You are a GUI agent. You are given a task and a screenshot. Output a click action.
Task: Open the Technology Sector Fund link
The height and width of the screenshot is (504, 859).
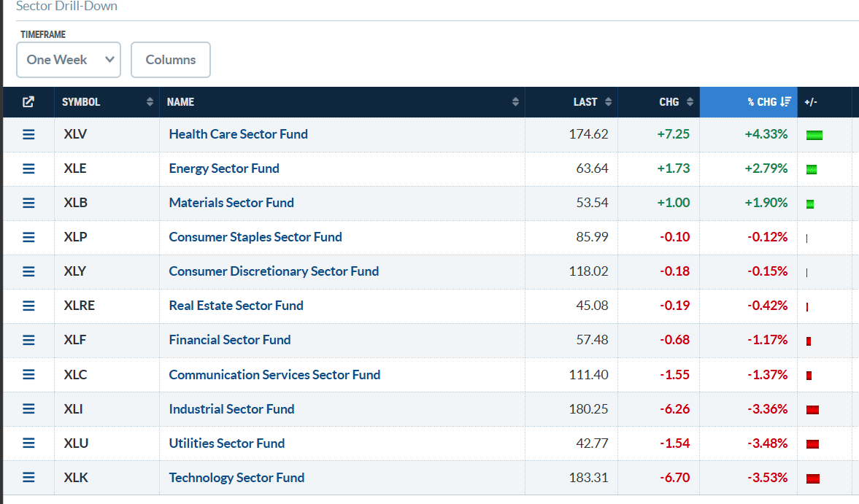click(x=236, y=478)
